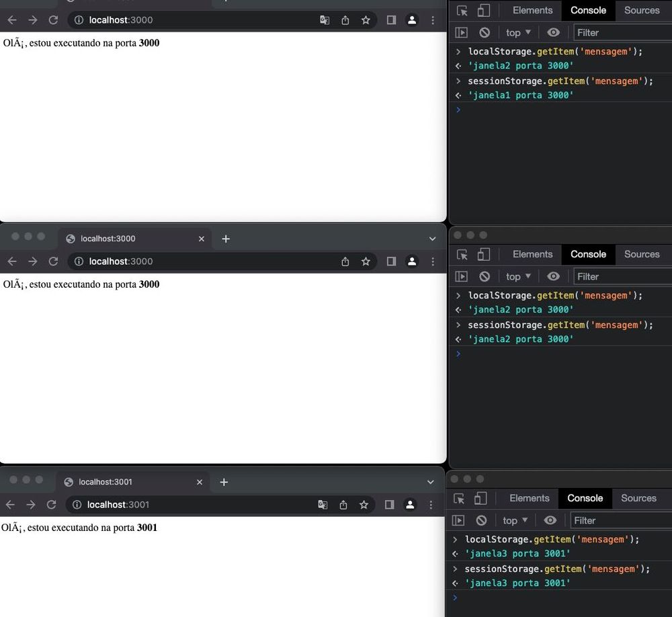Viewport: 672px width, 617px height.
Task: Click the translate icon in localhost:3001 address bar
Action: click(323, 505)
